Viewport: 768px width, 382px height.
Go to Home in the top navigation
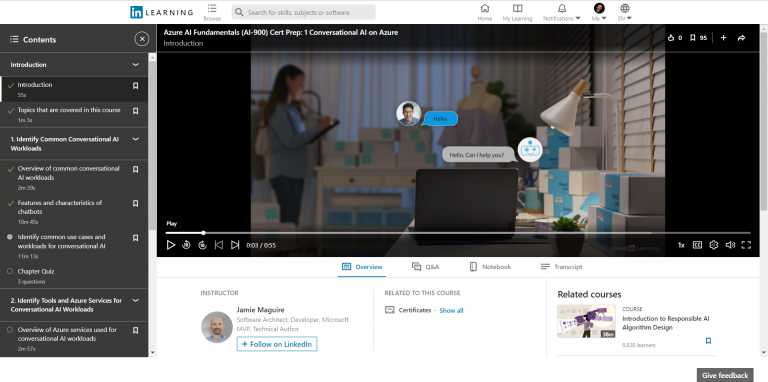tap(484, 12)
